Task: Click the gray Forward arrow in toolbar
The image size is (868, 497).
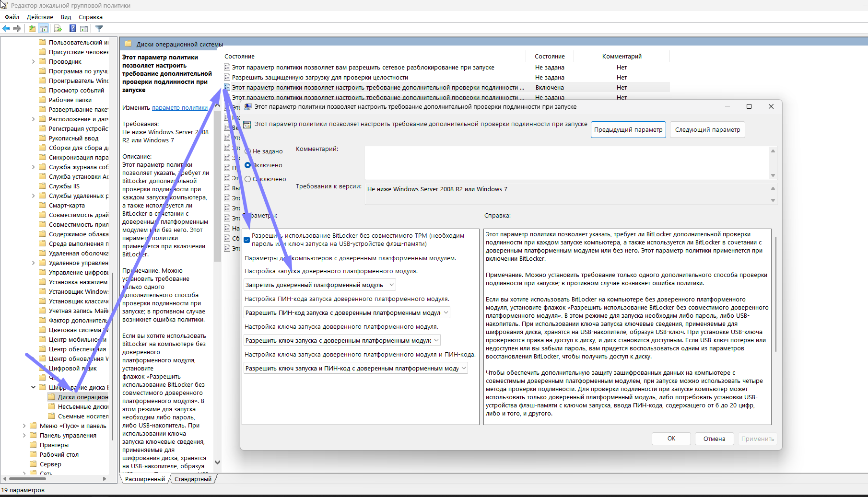Action: point(17,29)
